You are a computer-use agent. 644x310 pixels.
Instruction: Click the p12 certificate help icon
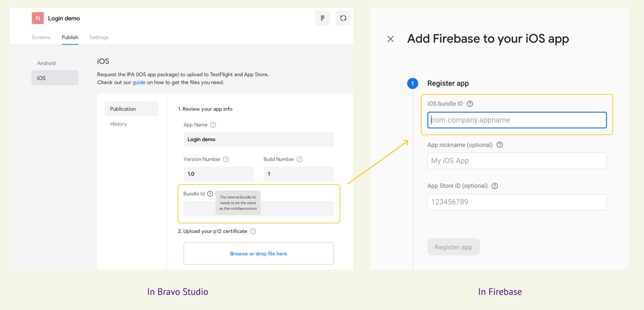pos(253,231)
